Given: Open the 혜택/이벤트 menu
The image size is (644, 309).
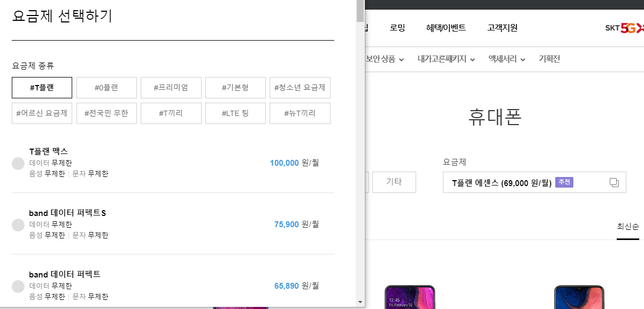Looking at the screenshot, I should tap(446, 28).
